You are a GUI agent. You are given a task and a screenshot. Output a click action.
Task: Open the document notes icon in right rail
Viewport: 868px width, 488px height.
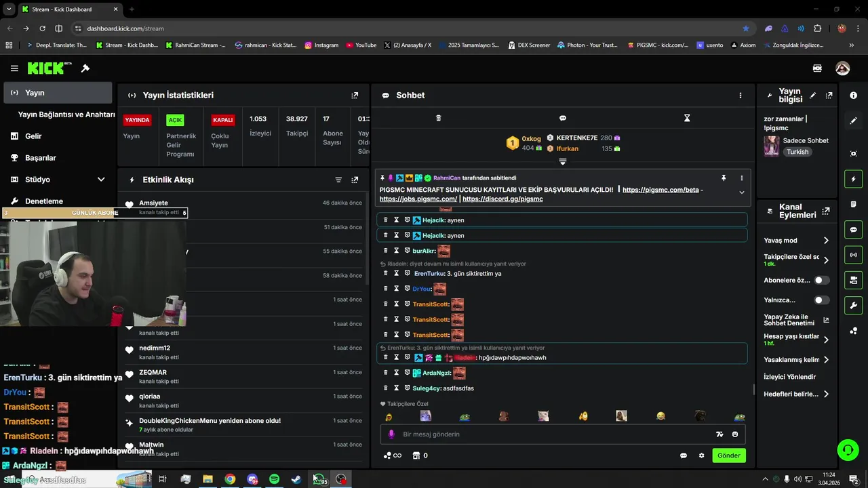853,204
